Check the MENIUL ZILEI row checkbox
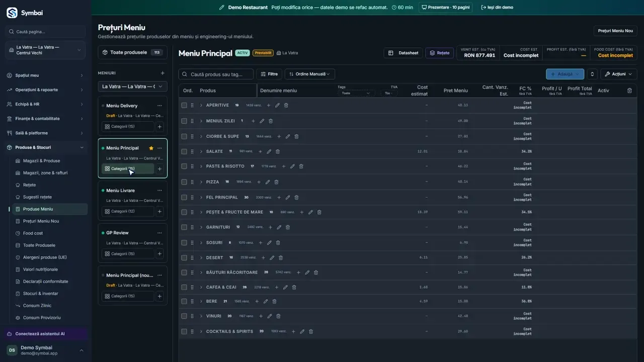Image resolution: width=644 pixels, height=362 pixels. point(184,121)
